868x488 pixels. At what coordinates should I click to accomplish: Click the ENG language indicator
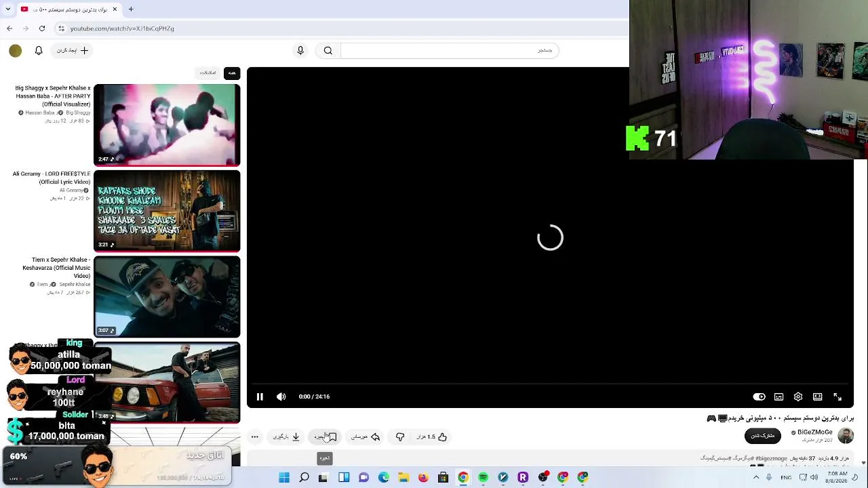tap(786, 478)
